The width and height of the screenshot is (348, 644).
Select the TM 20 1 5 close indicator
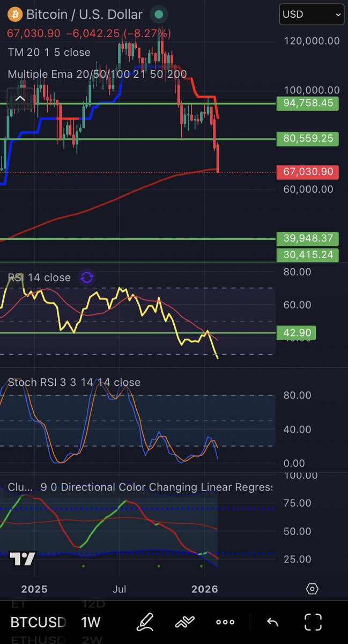pyautogui.click(x=49, y=53)
